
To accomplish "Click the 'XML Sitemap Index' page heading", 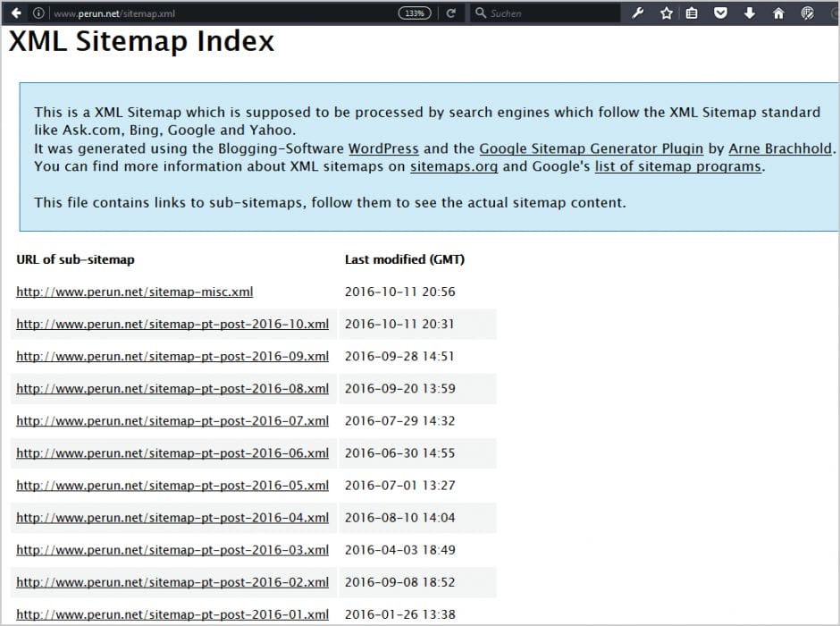I will click(x=141, y=41).
